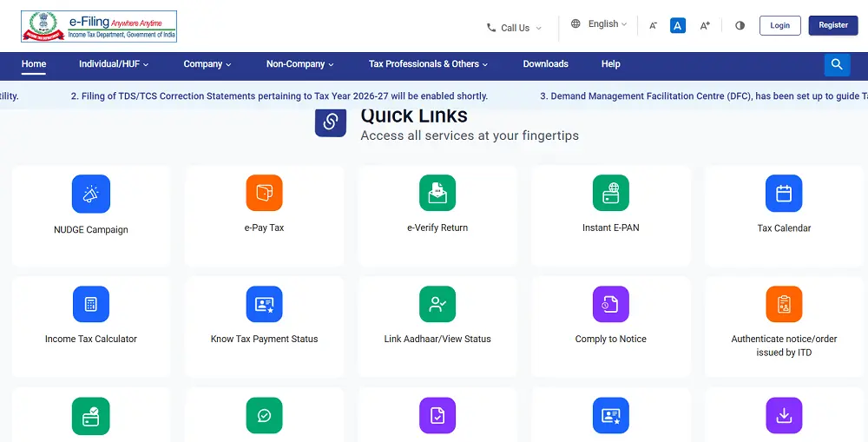Open the NUDGE Campaign megaphone icon
The height and width of the screenshot is (442, 868).
pos(91,194)
